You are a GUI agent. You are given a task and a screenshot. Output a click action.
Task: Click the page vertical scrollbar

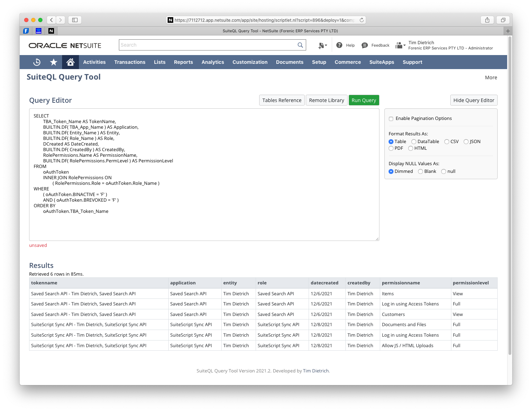tap(510, 196)
